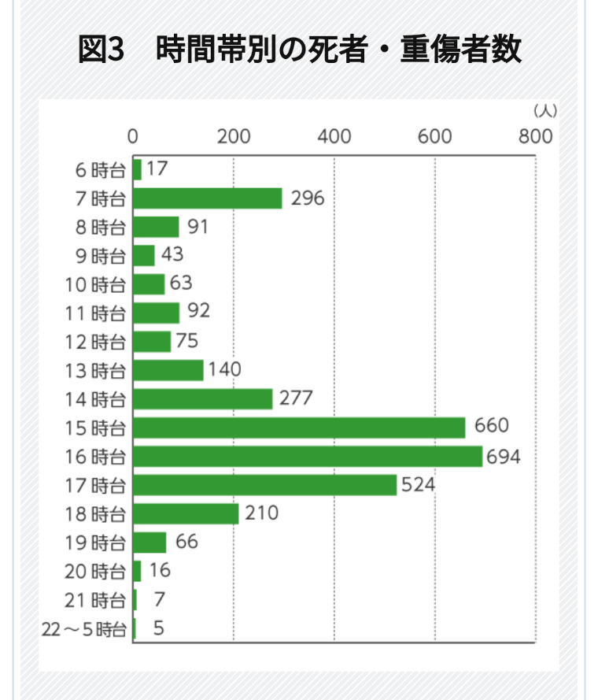This screenshot has width=598, height=700.
Task: Click the 400 axis tick label
Action: point(334,136)
